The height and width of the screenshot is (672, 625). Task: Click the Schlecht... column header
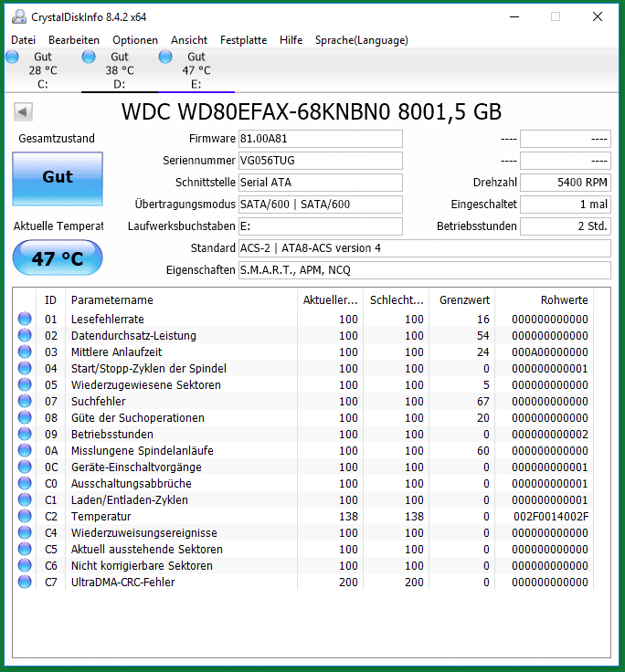tap(397, 300)
